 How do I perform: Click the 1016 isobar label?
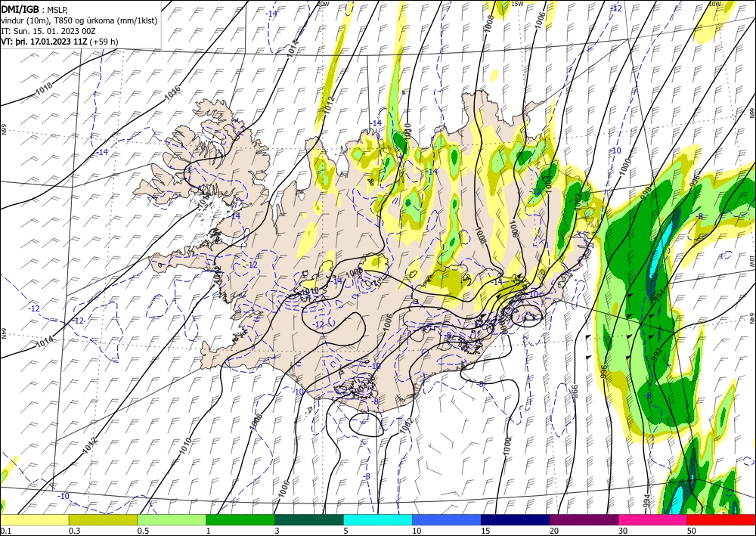(172, 92)
